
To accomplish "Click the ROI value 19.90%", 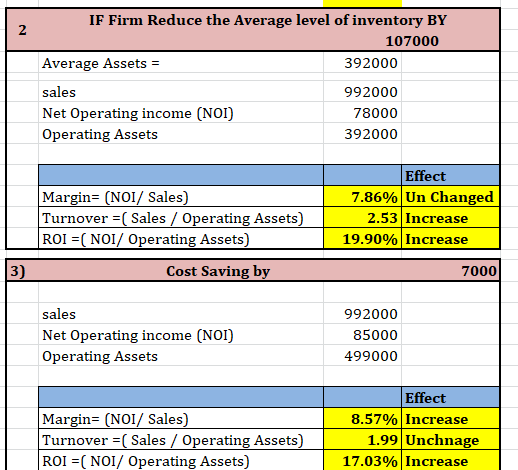I will pyautogui.click(x=362, y=239).
